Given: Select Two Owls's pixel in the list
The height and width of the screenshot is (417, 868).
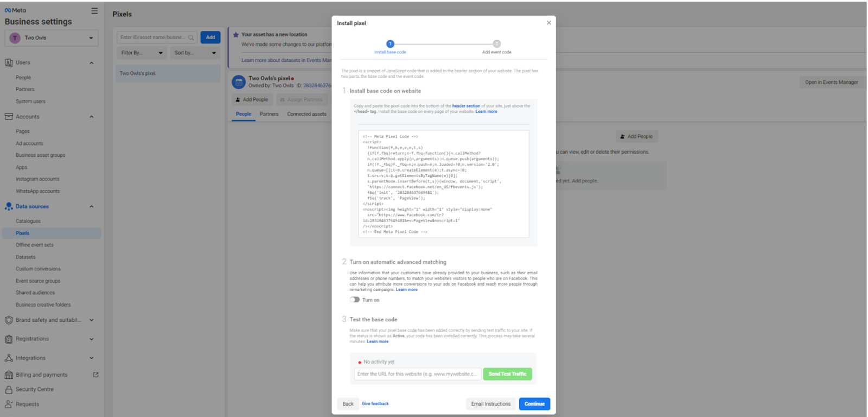Looking at the screenshot, I should [169, 73].
